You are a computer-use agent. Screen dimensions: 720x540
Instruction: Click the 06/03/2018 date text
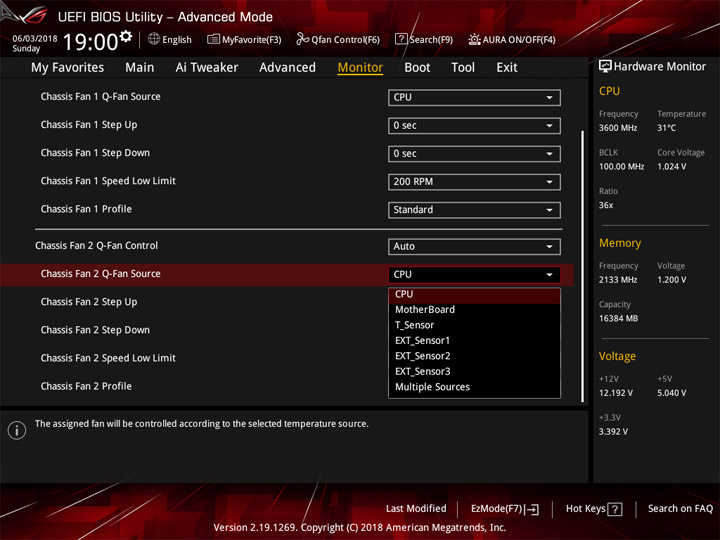(35, 38)
